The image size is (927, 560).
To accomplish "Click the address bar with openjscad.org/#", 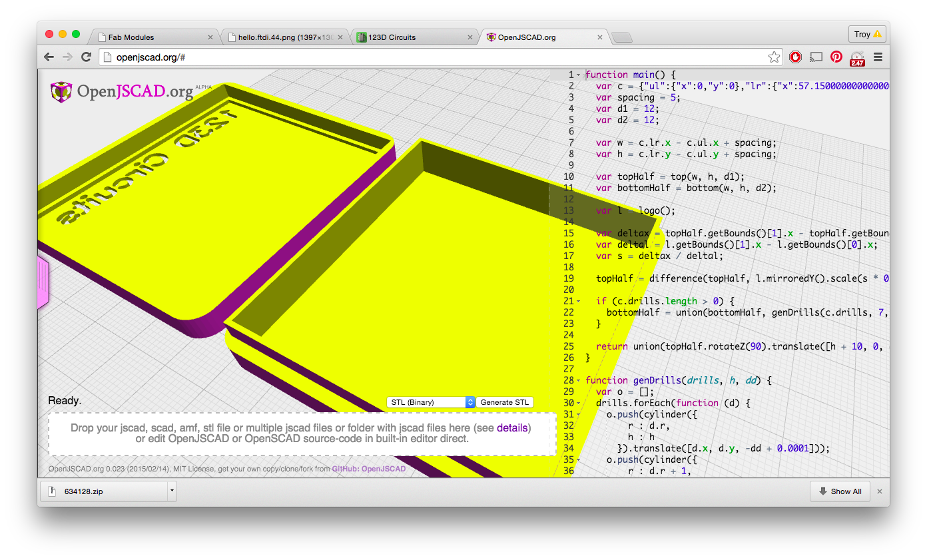I will click(x=440, y=57).
